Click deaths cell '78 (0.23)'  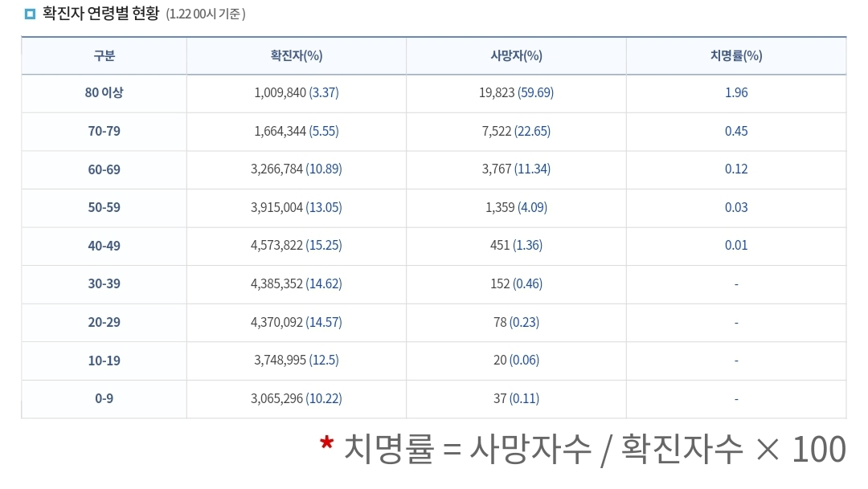click(x=516, y=322)
